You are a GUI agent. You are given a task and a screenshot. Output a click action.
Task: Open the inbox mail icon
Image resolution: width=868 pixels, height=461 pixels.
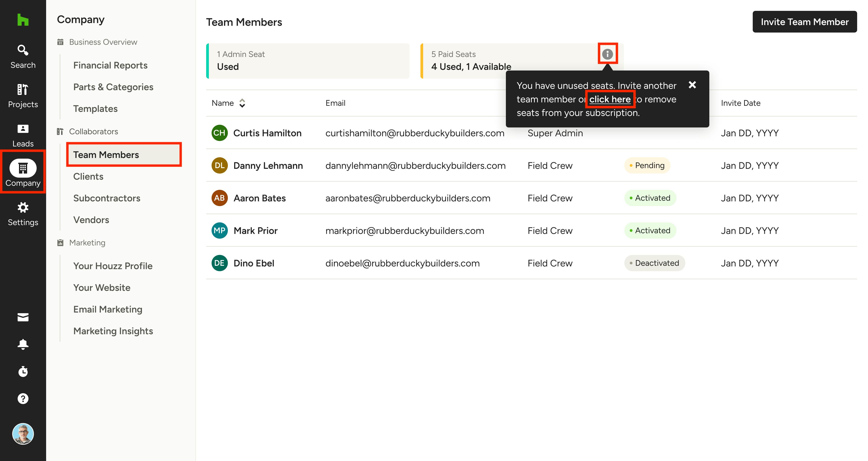click(x=23, y=317)
